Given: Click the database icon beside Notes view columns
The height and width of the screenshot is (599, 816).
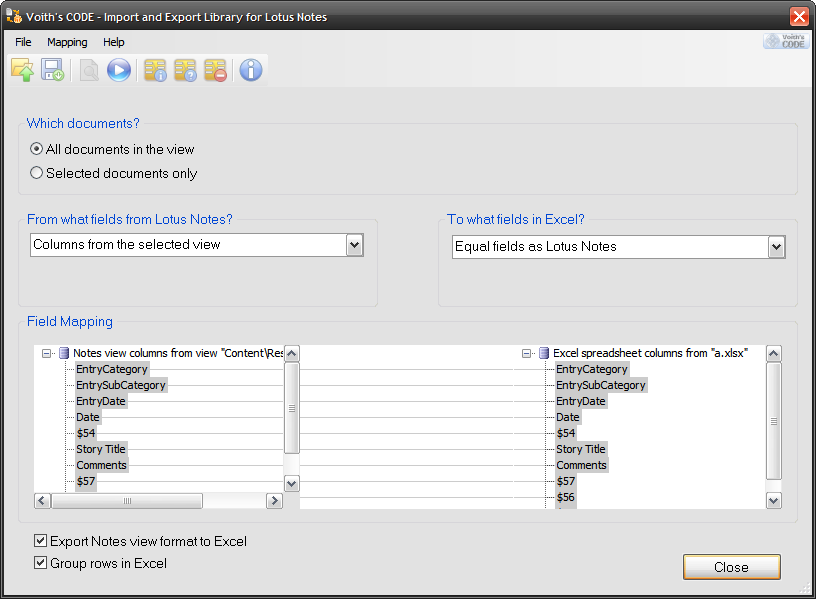Looking at the screenshot, I should click(64, 353).
